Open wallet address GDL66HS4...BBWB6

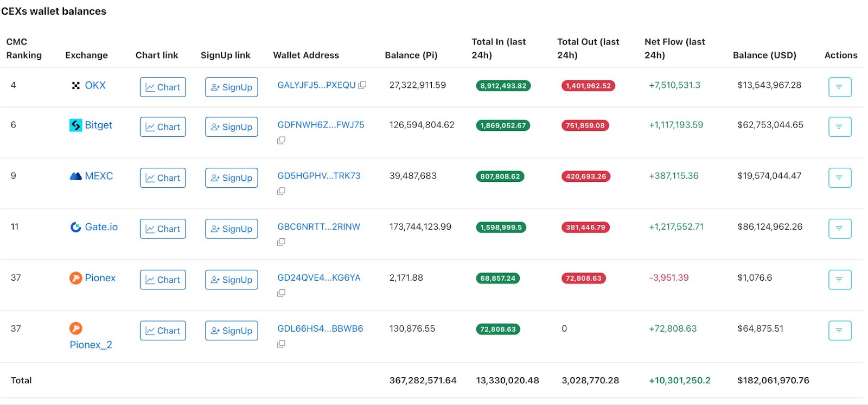[x=320, y=328]
